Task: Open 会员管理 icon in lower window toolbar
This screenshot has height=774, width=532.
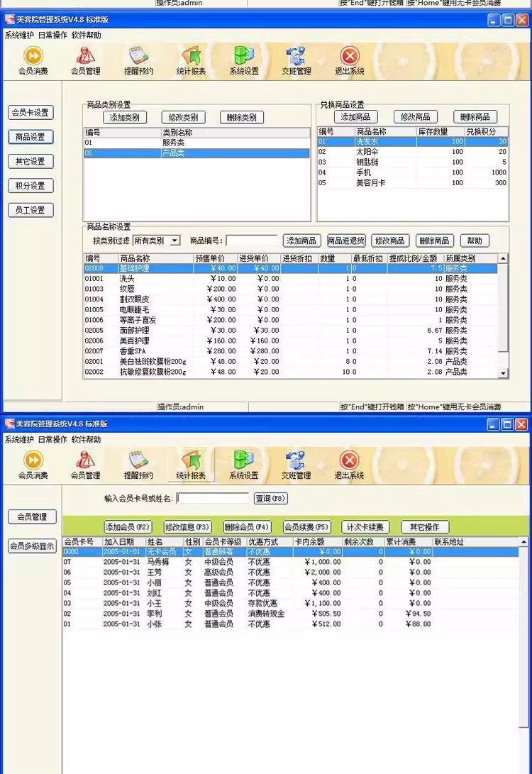Action: [85, 465]
